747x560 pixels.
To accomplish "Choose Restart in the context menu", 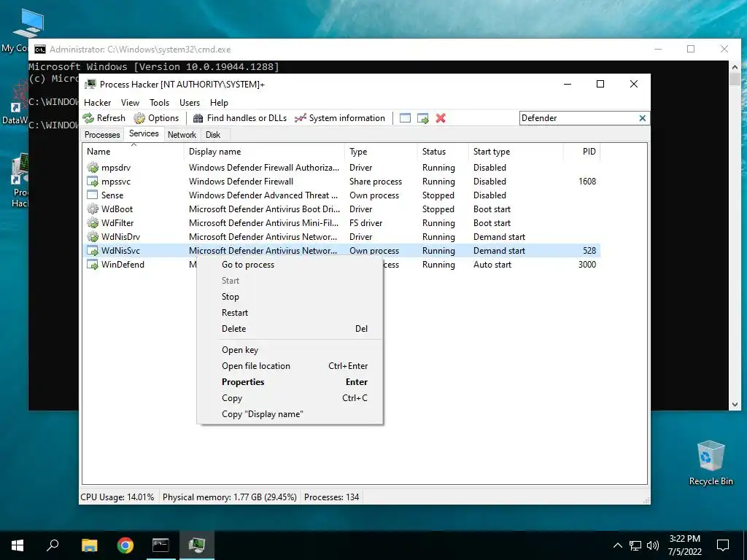I will coord(290,313).
